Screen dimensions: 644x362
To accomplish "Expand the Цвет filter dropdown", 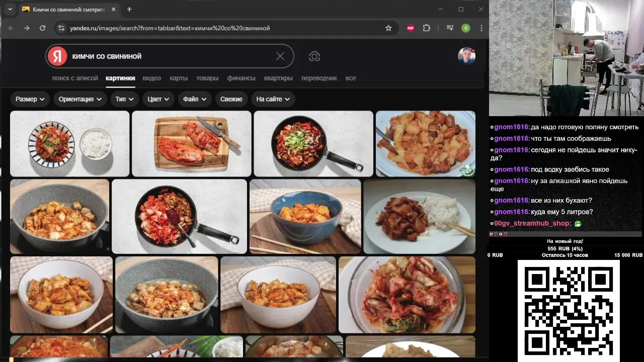I will pyautogui.click(x=158, y=99).
